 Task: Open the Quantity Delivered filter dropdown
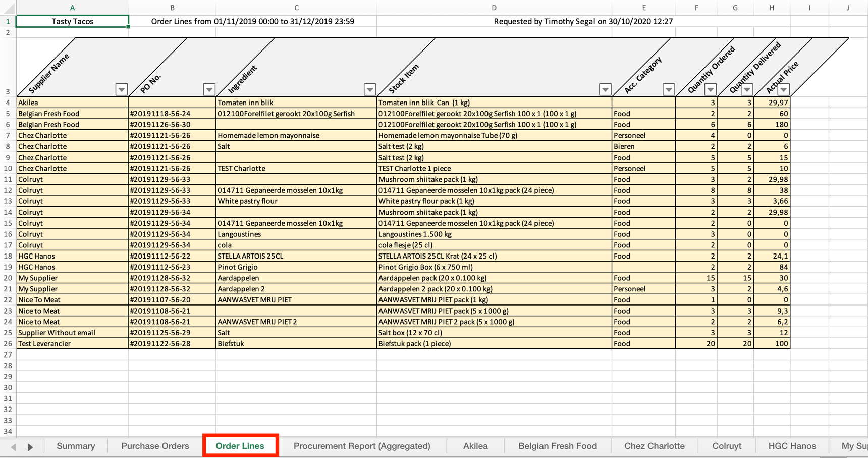pos(747,89)
